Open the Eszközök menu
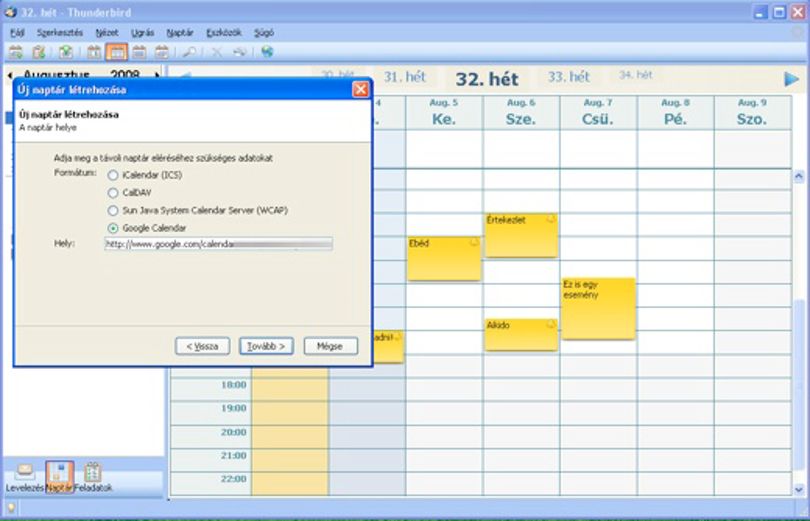 click(224, 33)
